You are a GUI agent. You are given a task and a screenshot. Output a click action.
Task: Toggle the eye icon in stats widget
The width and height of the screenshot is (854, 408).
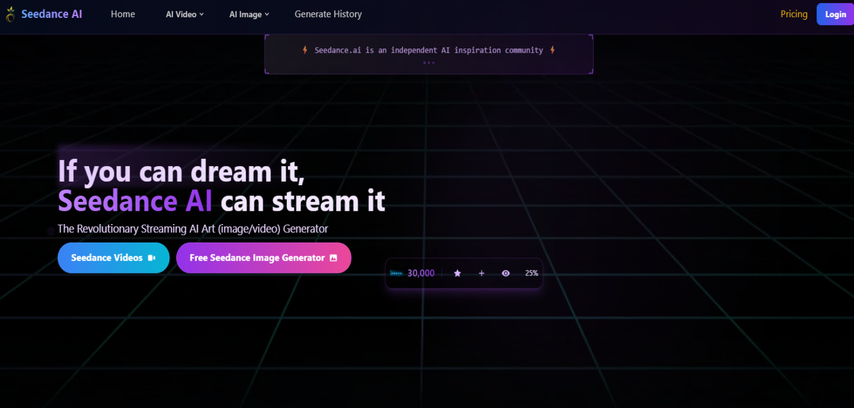point(505,273)
